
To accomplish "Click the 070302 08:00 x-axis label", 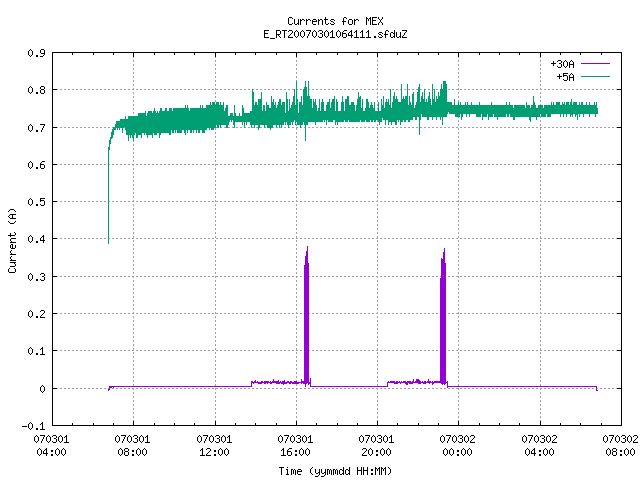I will (x=620, y=446).
